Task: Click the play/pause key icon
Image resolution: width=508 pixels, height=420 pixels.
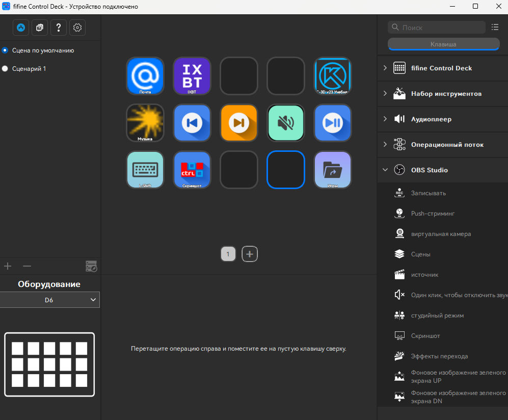Action: click(x=333, y=123)
